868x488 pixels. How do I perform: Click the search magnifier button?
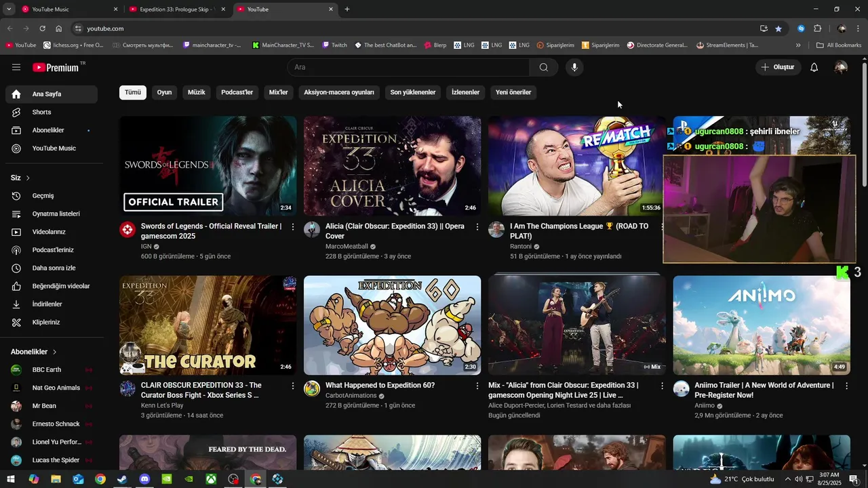[544, 67]
